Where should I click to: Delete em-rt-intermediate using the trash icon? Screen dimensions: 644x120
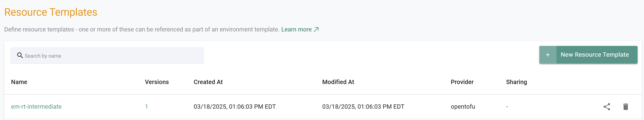626,107
